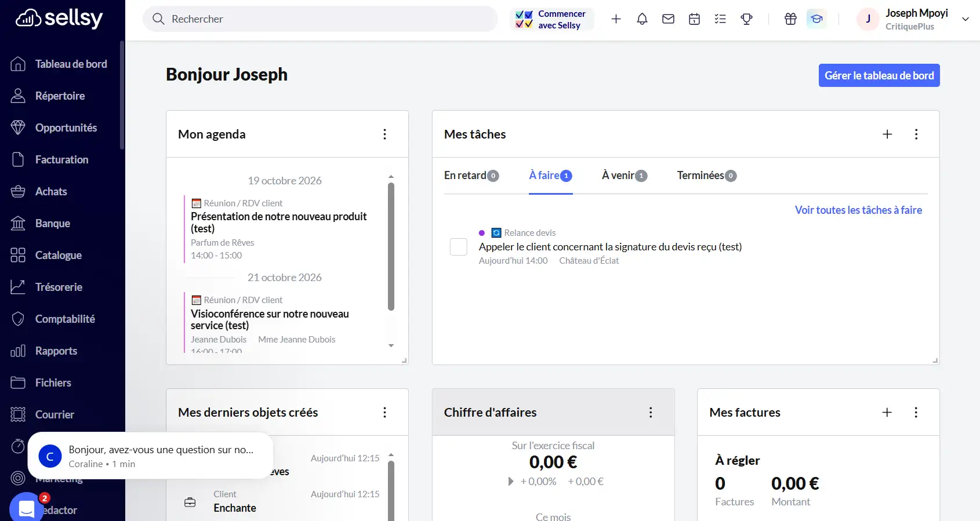Expand the revenue variation disclosure triangle

pyautogui.click(x=511, y=482)
